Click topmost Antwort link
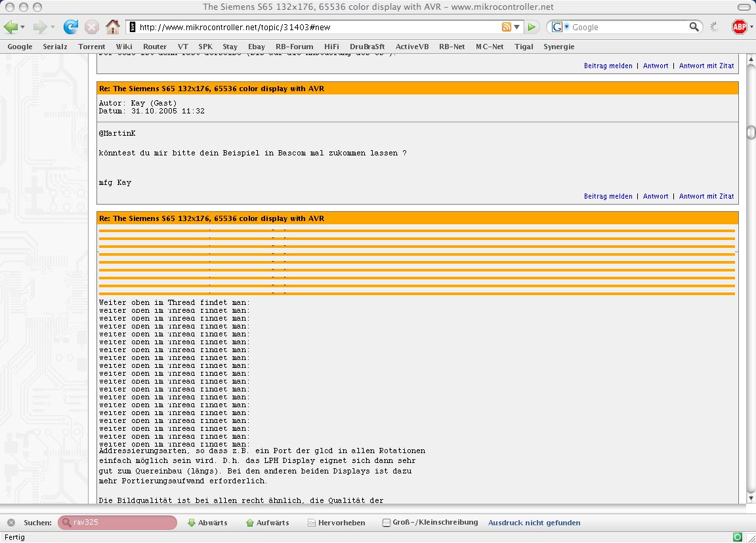The width and height of the screenshot is (756, 543). 656,66
